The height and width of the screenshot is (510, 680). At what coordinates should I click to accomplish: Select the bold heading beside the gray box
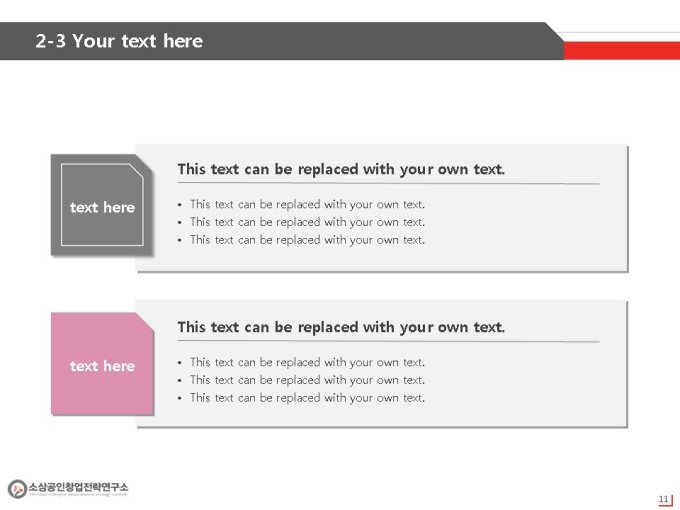[341, 169]
